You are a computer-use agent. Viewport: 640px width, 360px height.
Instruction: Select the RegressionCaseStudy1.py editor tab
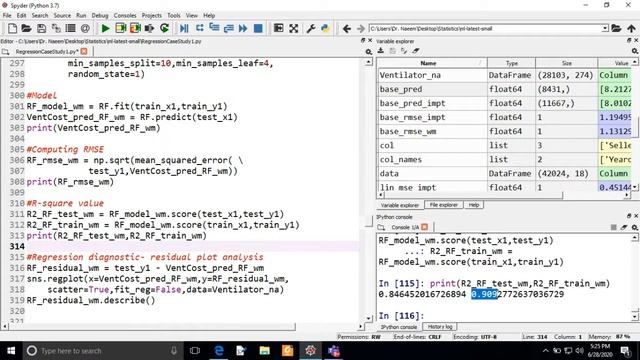[46, 52]
